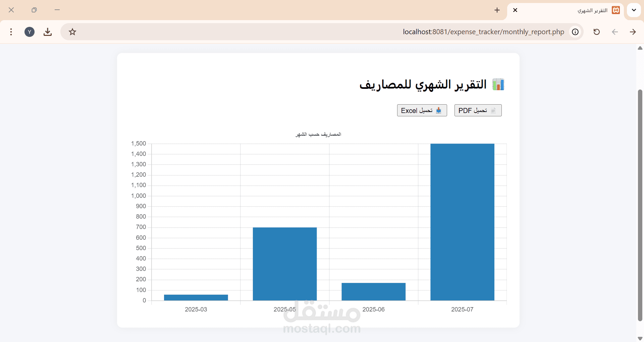Click the 2025-06 bar in chart
Viewport: 644px width, 342px height.
(x=374, y=292)
